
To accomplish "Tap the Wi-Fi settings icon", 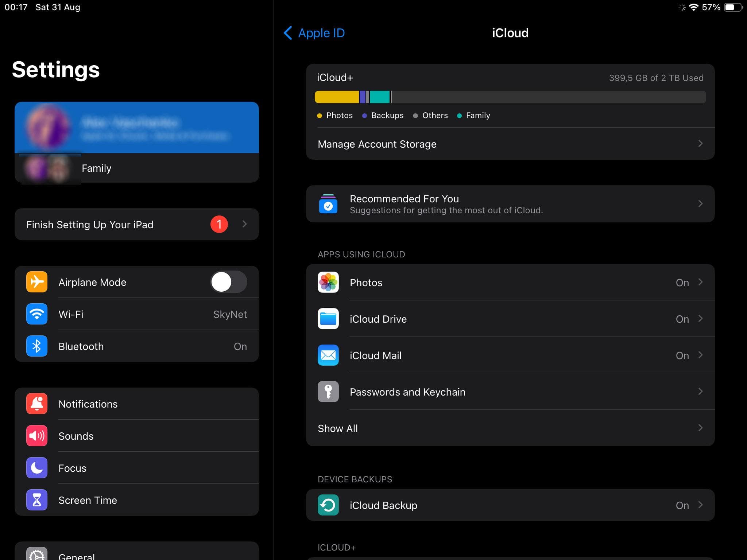I will coord(37,314).
